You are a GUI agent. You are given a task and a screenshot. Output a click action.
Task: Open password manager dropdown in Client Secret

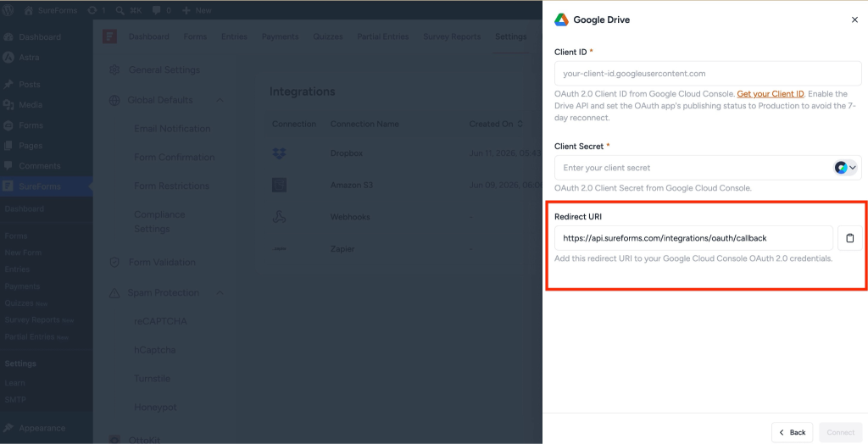click(x=845, y=168)
